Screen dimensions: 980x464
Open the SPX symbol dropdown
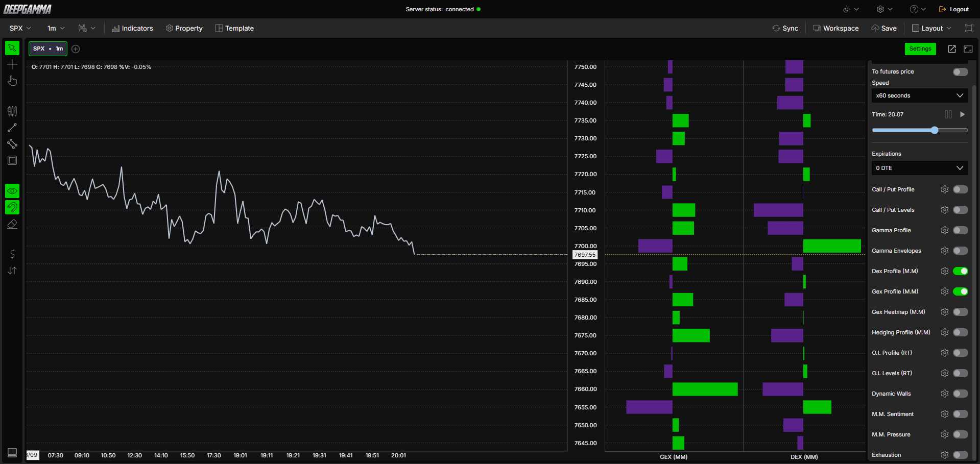[x=20, y=28]
